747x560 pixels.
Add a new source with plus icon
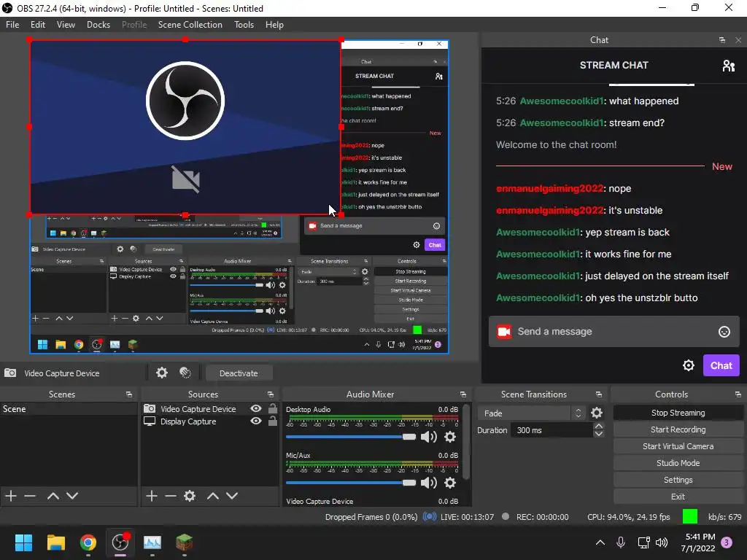152,496
